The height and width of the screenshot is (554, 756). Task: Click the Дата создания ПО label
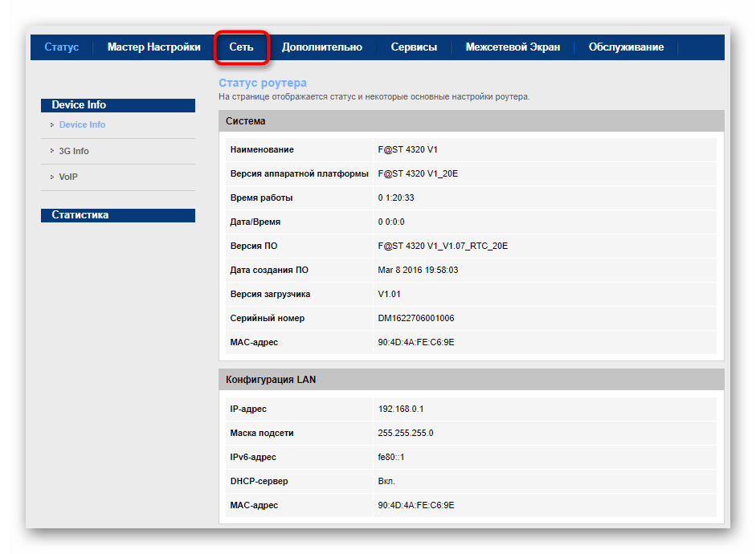[269, 271]
